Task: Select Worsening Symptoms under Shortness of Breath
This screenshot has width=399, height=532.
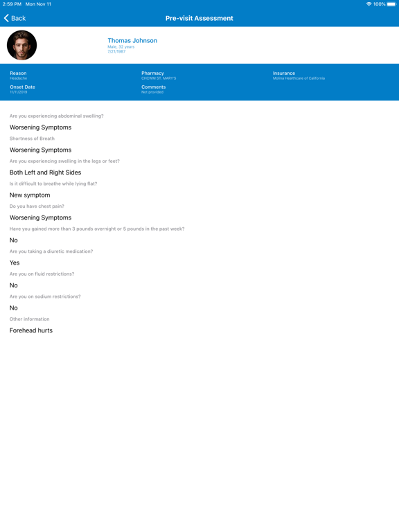Action: pyautogui.click(x=40, y=150)
